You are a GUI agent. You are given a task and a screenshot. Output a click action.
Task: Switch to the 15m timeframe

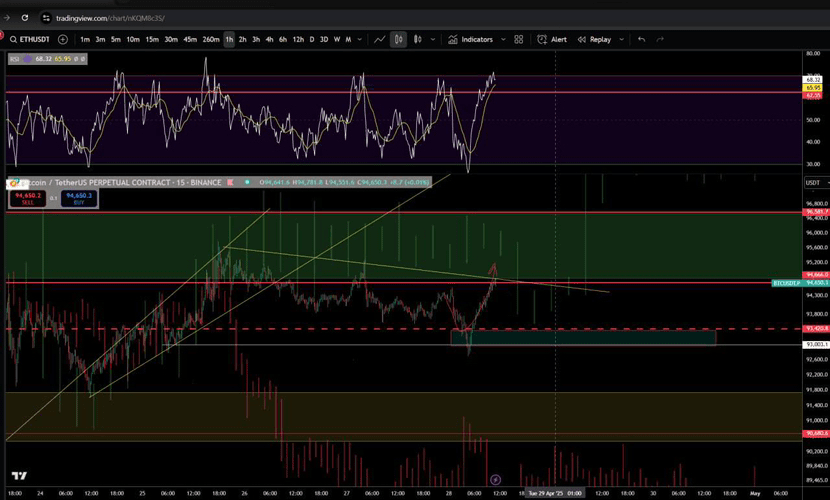(x=152, y=40)
